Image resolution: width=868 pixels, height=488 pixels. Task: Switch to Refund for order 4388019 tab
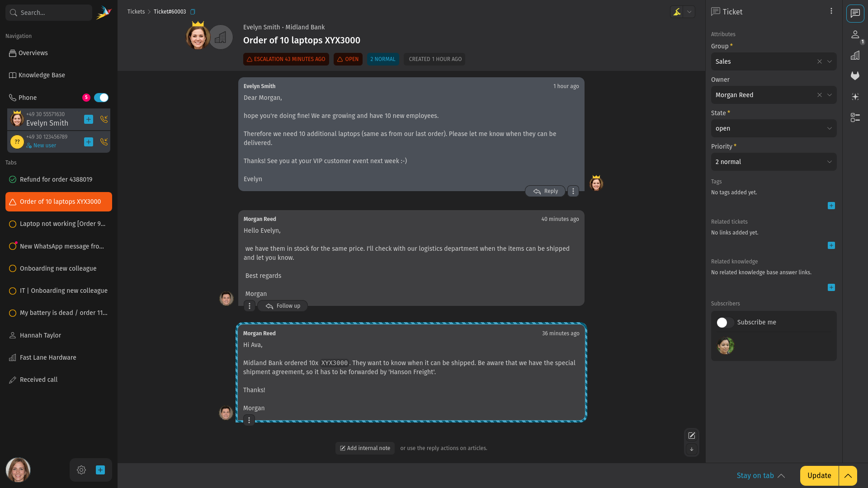pos(58,180)
